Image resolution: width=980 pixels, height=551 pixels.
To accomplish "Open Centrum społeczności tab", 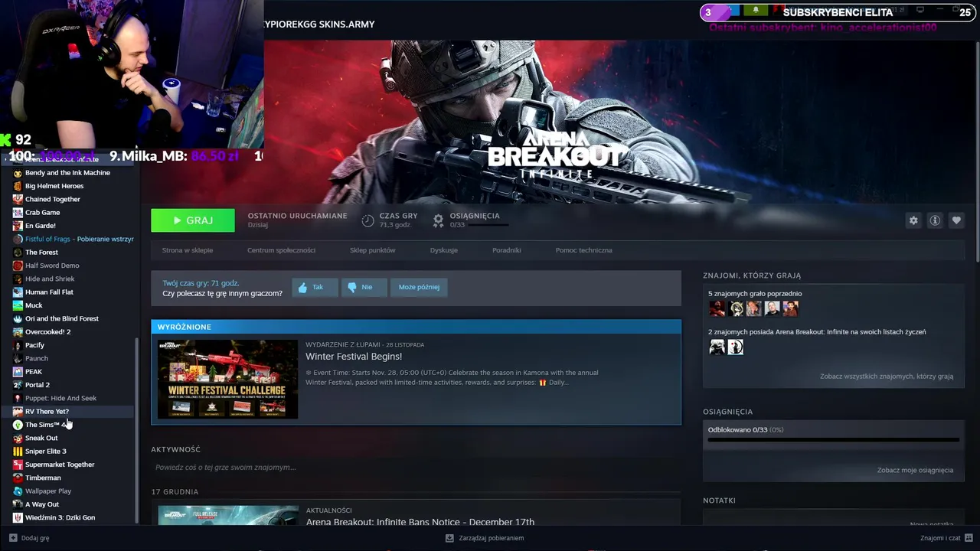I will tap(281, 250).
